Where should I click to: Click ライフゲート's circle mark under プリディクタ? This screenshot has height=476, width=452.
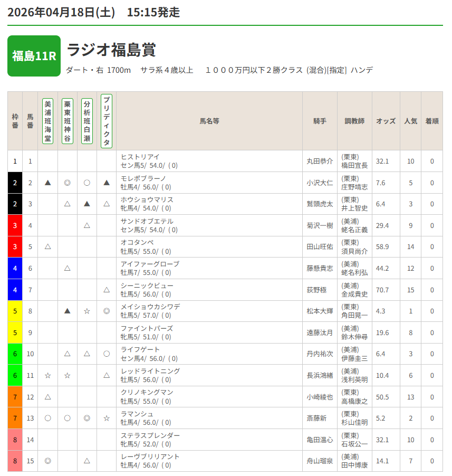tap(107, 354)
